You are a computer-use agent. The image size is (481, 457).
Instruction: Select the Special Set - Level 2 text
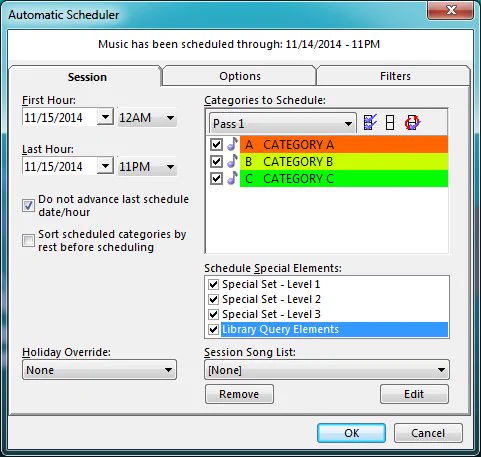tap(271, 299)
